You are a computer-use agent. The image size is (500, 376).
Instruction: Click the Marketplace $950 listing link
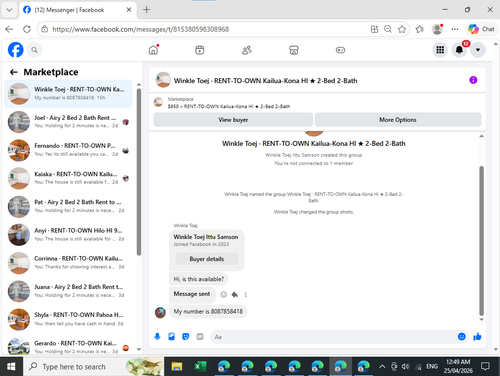(229, 106)
